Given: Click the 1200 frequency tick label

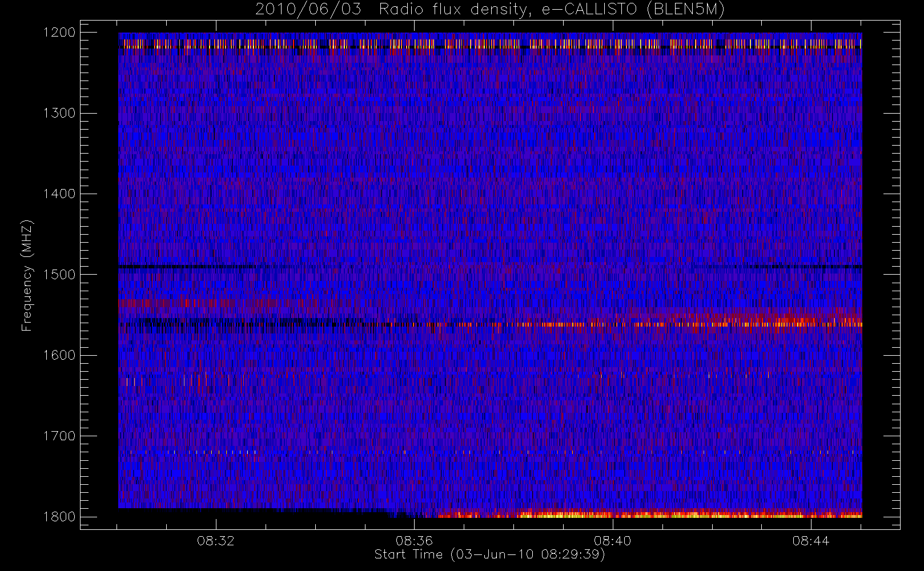Looking at the screenshot, I should (x=59, y=33).
